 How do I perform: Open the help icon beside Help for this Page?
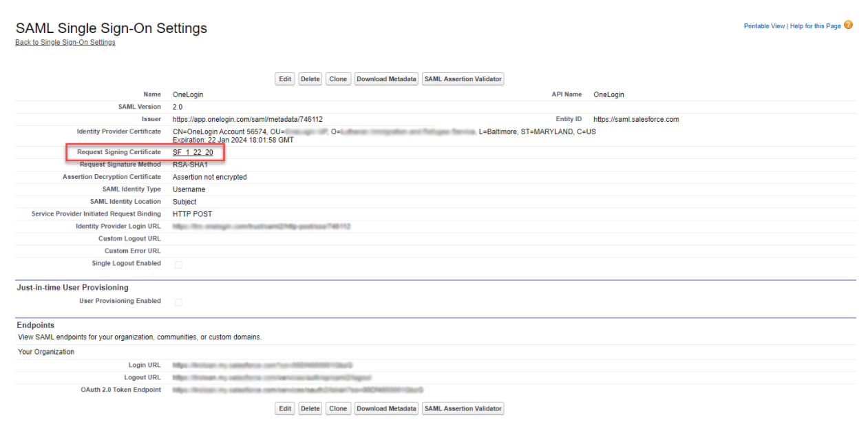[x=848, y=25]
